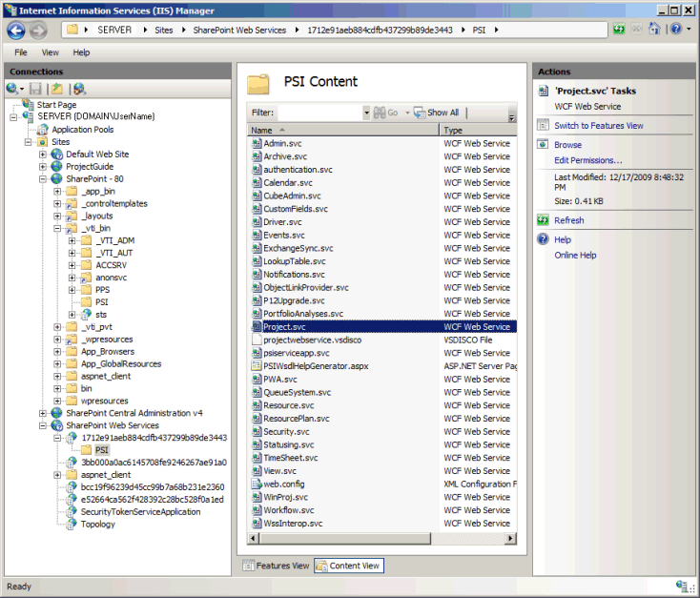The image size is (700, 598).
Task: Click the horizontal scrollbar left arrow
Action: click(x=253, y=538)
